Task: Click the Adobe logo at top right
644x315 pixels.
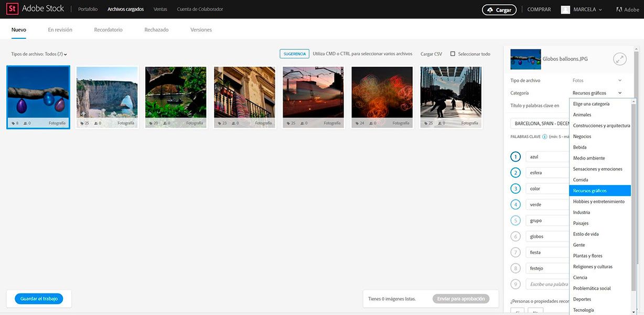Action: 628,9
